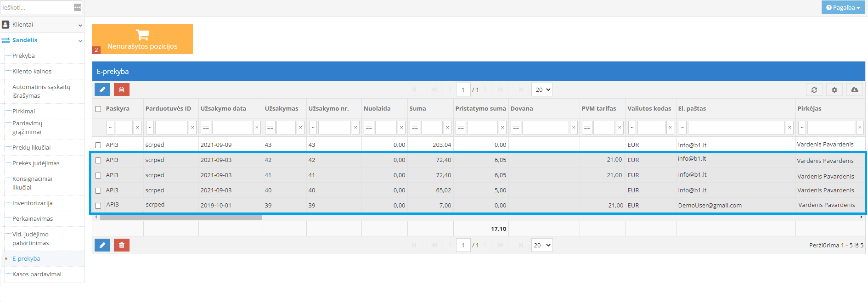Sort table by Užsakymo data column header
This screenshot has height=302, width=868.
click(223, 109)
